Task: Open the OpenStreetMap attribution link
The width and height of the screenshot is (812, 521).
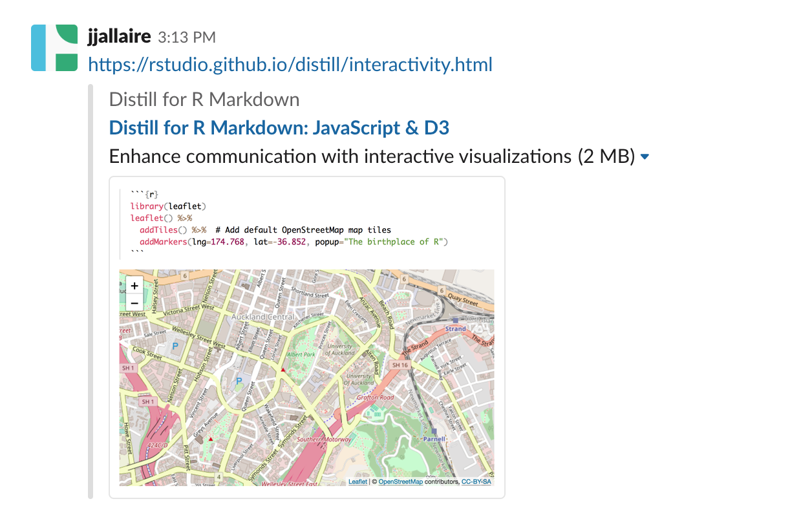Action: click(x=400, y=482)
